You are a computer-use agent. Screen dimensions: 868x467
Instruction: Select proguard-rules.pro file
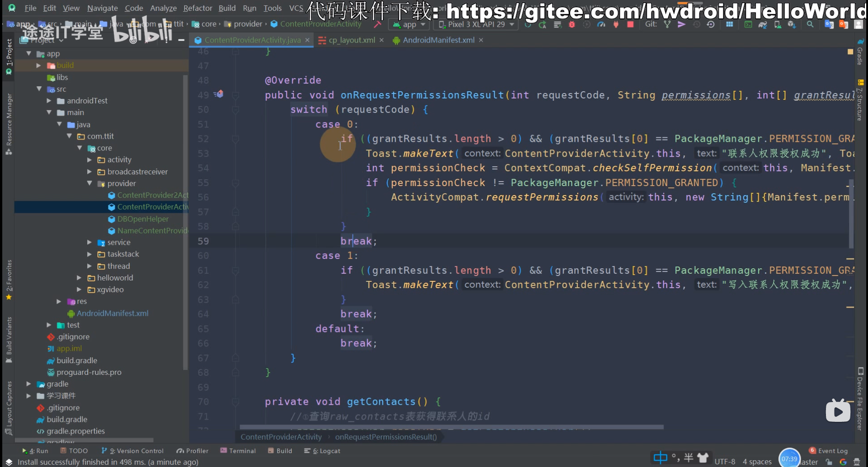[89, 372]
